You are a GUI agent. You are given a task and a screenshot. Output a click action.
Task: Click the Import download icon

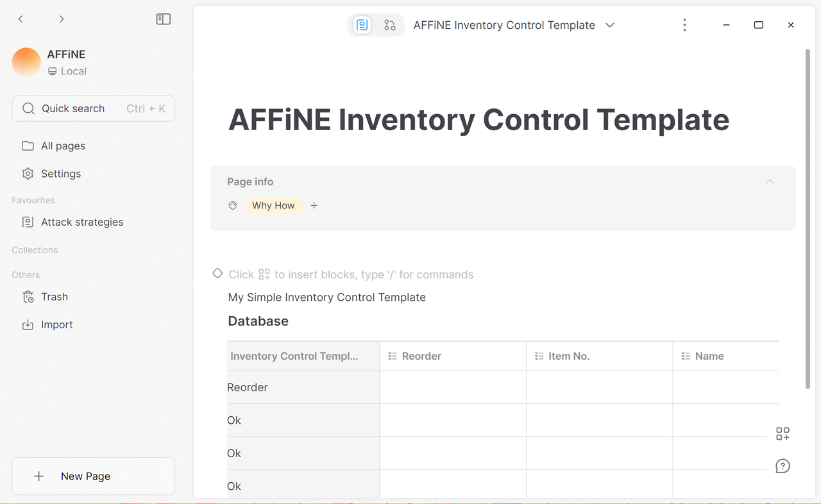(28, 324)
